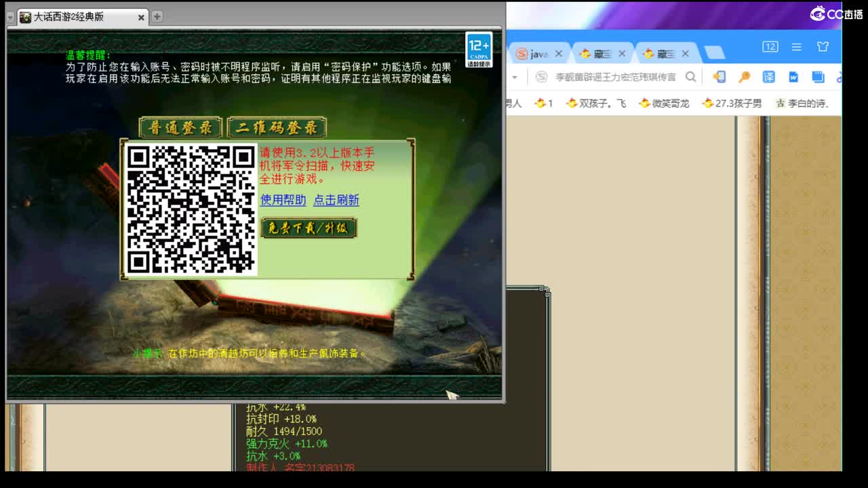Click the blue window screenshot toolbar icon

pyautogui.click(x=818, y=77)
